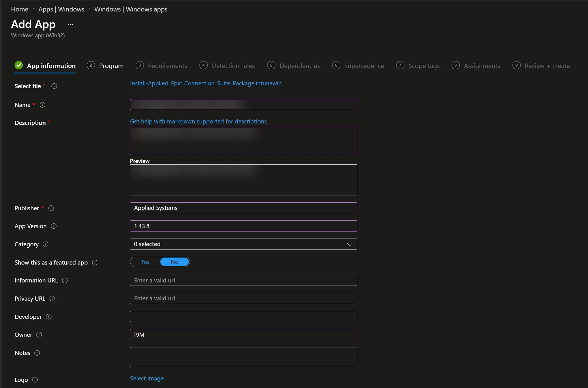
Task: Switch to the App information tab
Action: [x=45, y=66]
